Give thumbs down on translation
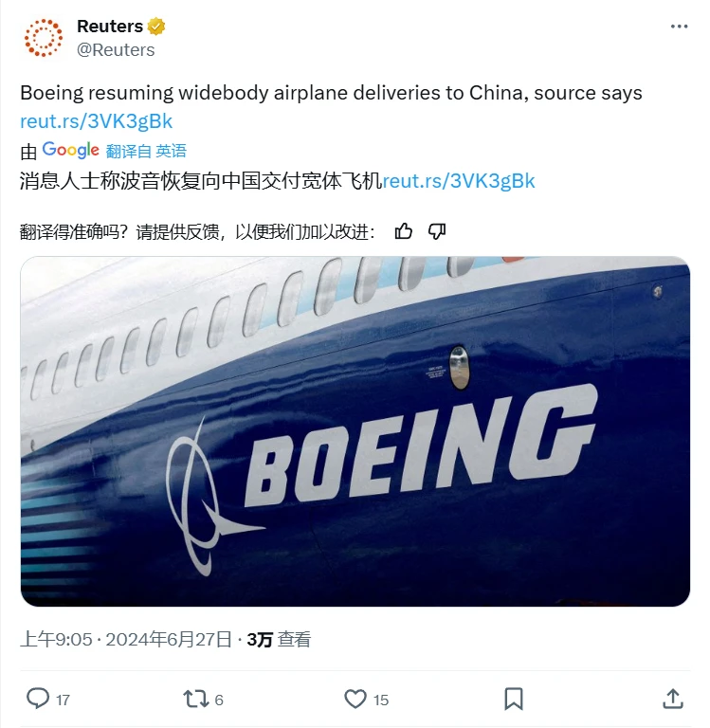Viewport: 710px width, 728px height. [436, 230]
